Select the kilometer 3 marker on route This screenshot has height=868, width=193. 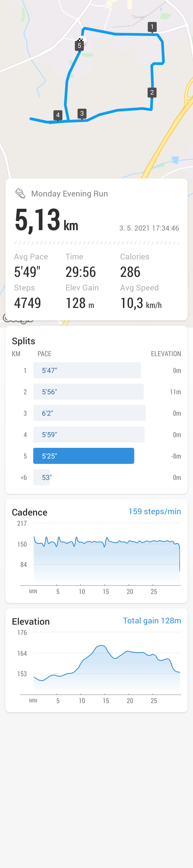point(82,114)
